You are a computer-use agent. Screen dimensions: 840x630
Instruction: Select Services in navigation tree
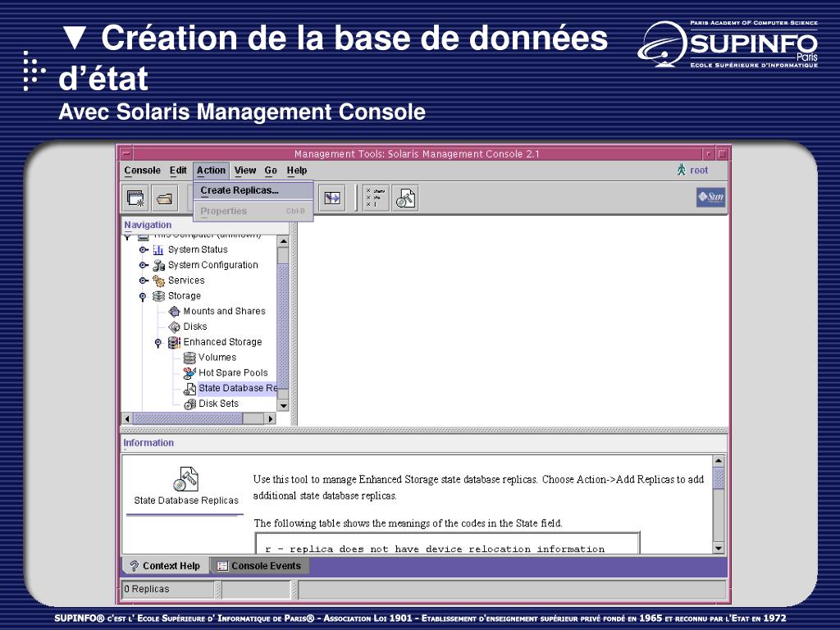pos(186,281)
